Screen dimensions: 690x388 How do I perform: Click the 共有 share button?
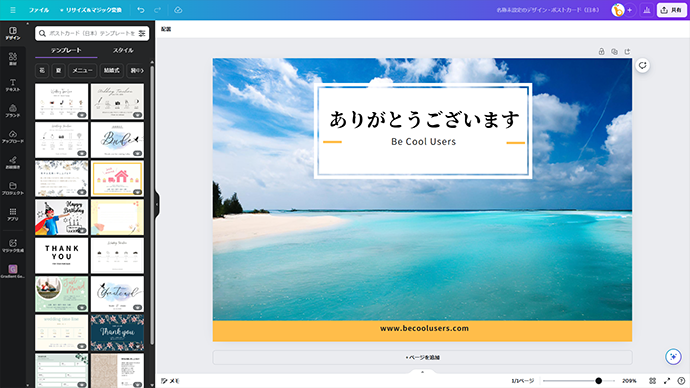tap(672, 10)
